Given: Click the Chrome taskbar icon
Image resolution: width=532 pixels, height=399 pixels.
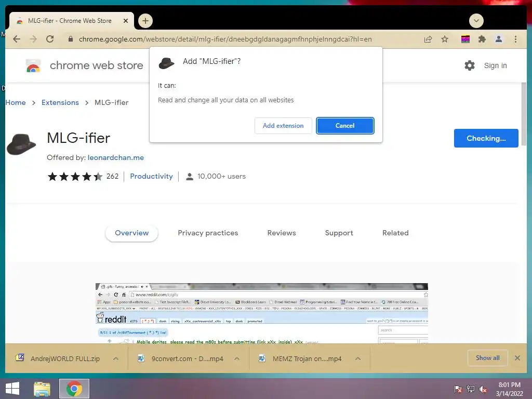Looking at the screenshot, I should pos(74,389).
